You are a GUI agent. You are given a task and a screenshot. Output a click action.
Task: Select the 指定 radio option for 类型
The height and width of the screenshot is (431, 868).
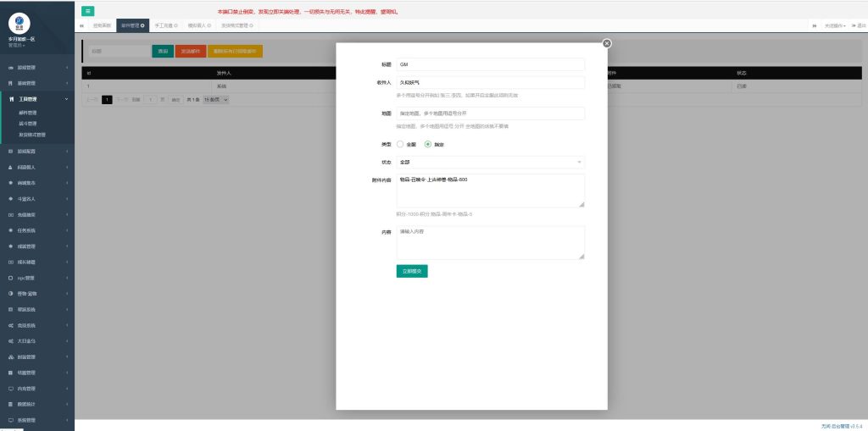[428, 144]
